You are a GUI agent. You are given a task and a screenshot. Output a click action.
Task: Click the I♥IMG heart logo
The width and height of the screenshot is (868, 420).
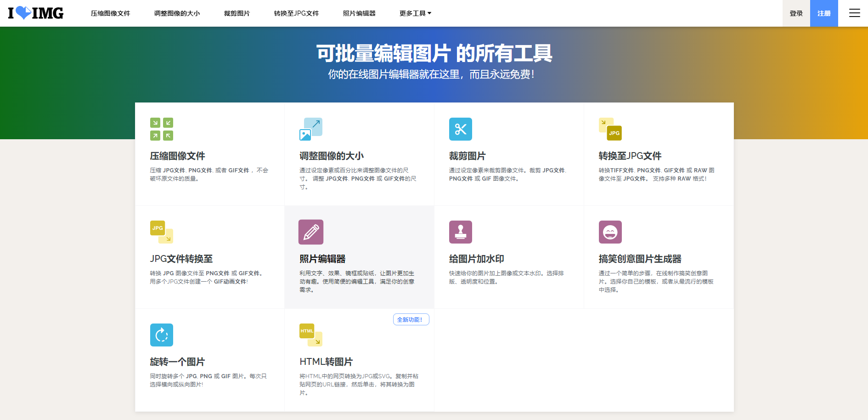(35, 13)
